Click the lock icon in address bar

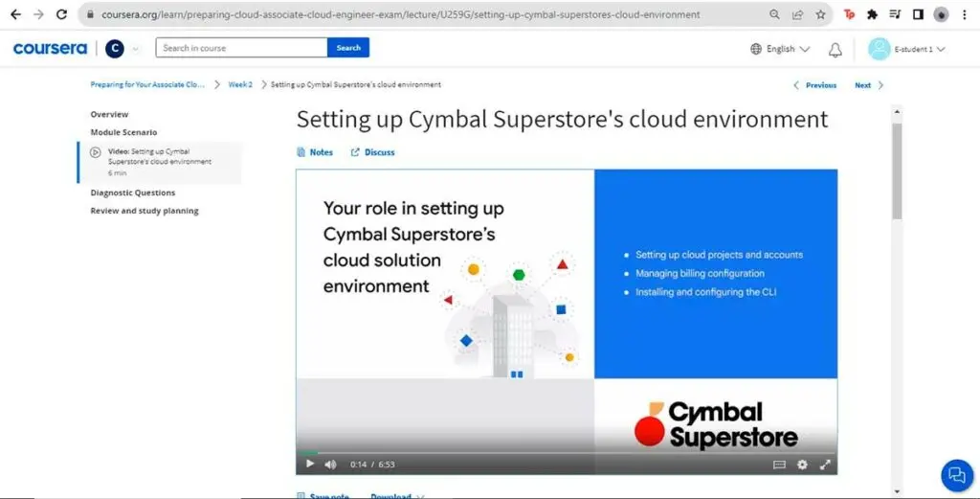pos(90,14)
